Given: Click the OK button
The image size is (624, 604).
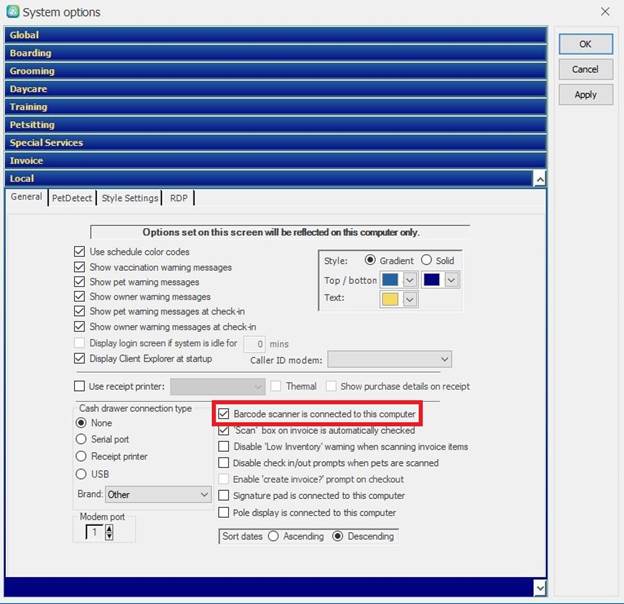Looking at the screenshot, I should [x=585, y=44].
